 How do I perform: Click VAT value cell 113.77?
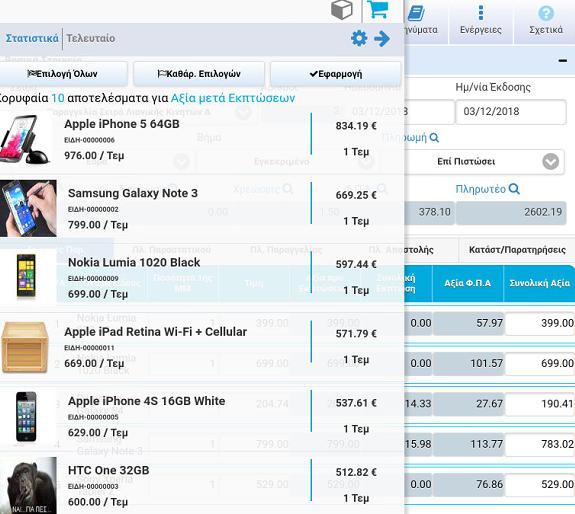point(469,444)
